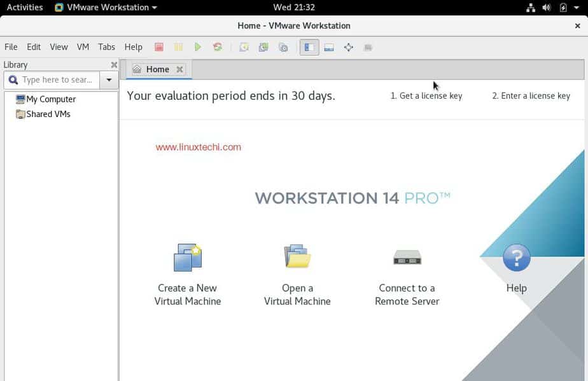
Task: Click the Activities button in top bar
Action: pos(25,7)
